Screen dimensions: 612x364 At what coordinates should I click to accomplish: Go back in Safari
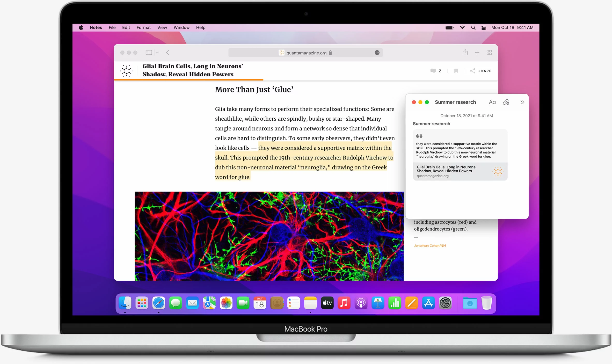(168, 53)
